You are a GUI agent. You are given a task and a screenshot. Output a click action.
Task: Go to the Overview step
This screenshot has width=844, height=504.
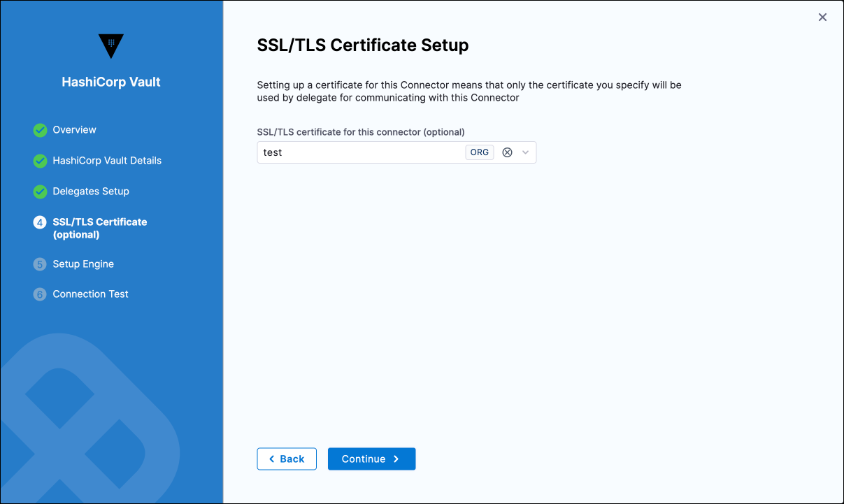75,130
